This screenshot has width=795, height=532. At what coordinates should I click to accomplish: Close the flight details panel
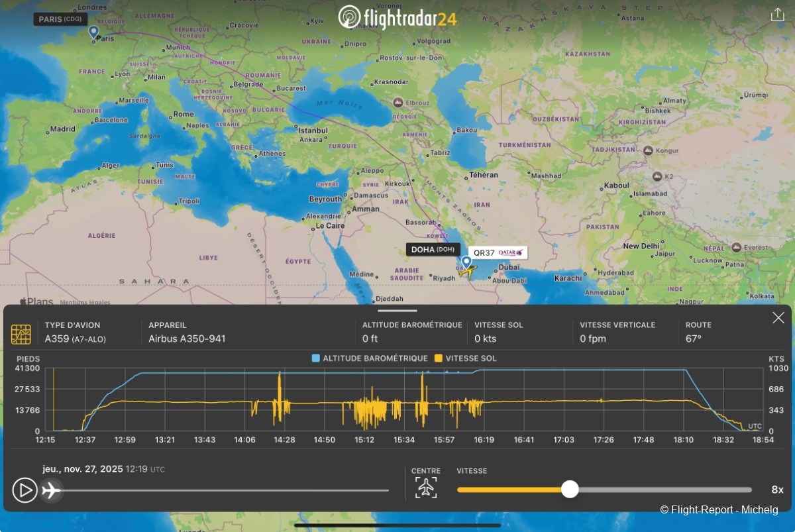pyautogui.click(x=778, y=318)
